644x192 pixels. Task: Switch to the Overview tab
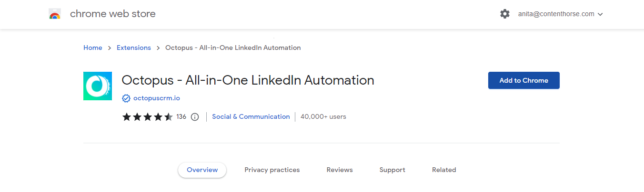(x=202, y=170)
